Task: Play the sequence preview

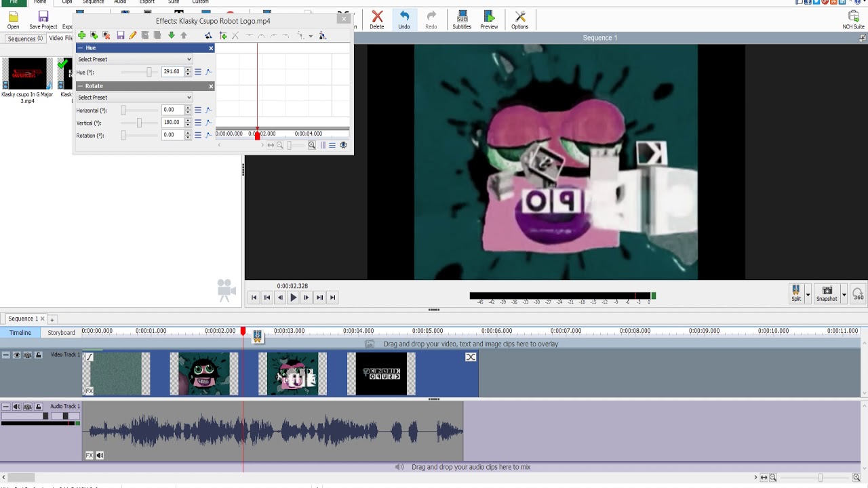Action: pos(293,298)
